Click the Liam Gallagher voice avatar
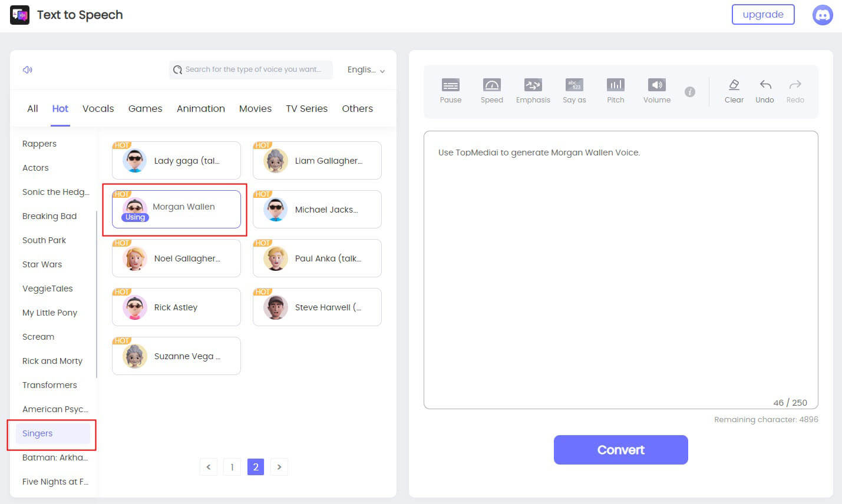The image size is (842, 504). [276, 160]
